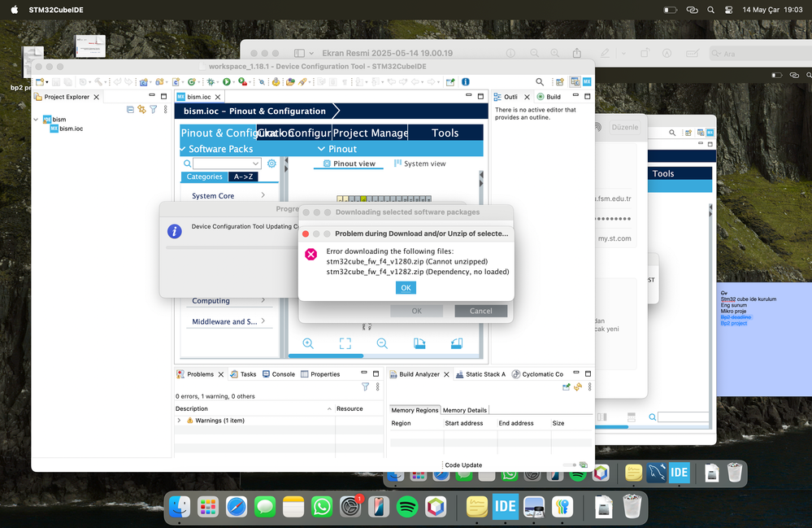The width and height of the screenshot is (812, 528).
Task: Open the category search combo dropdown
Action: pyautogui.click(x=255, y=164)
